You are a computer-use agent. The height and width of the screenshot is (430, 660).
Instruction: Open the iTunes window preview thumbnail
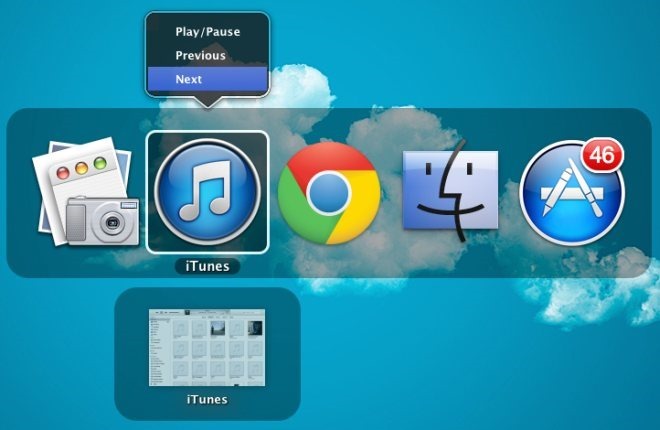207,348
